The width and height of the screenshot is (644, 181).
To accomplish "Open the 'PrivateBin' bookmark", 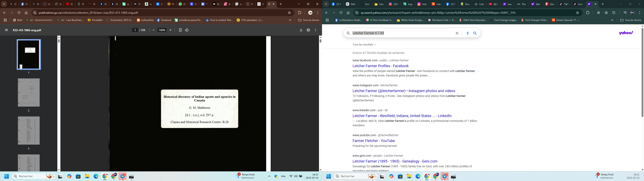I will [95, 20].
